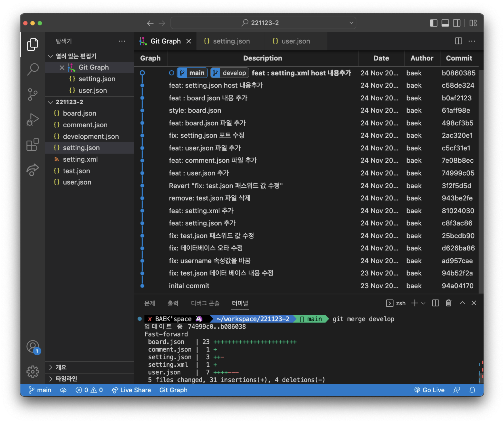Click the develop branch label
The image size is (504, 423).
tap(230, 73)
